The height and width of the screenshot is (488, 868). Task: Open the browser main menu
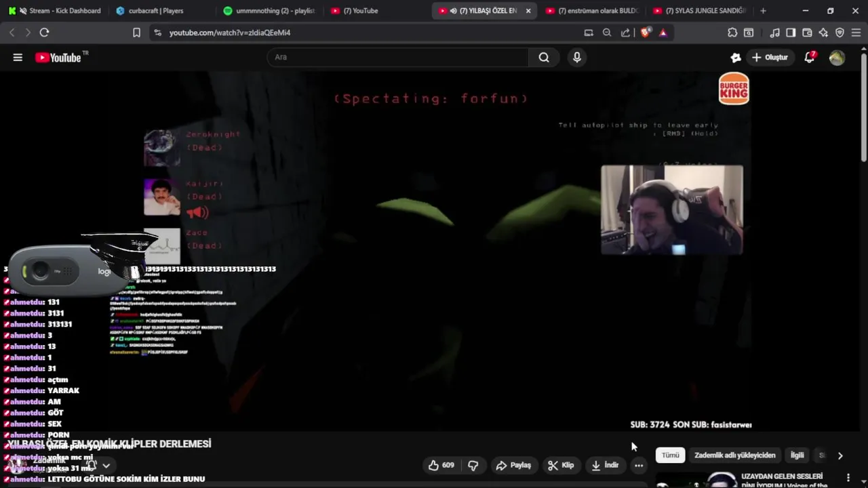[856, 33]
